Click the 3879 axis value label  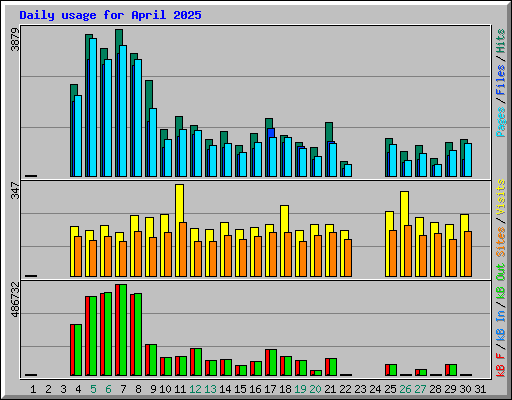click(15, 40)
